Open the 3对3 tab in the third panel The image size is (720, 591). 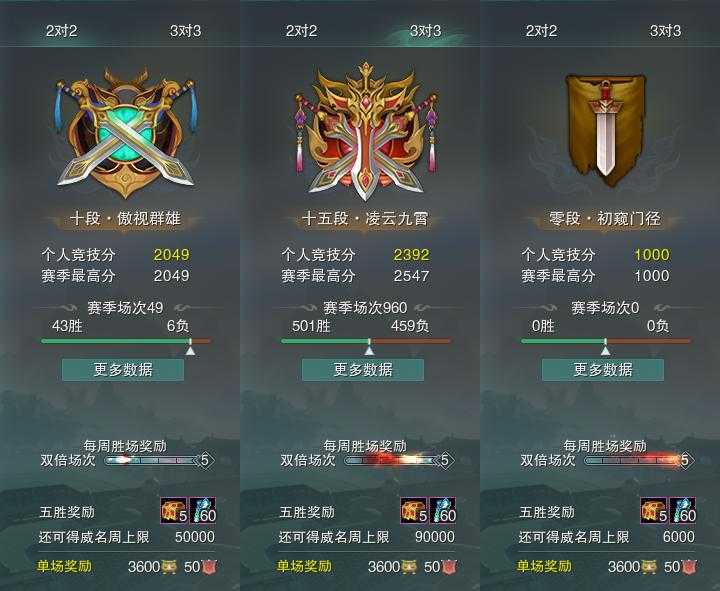(x=665, y=31)
